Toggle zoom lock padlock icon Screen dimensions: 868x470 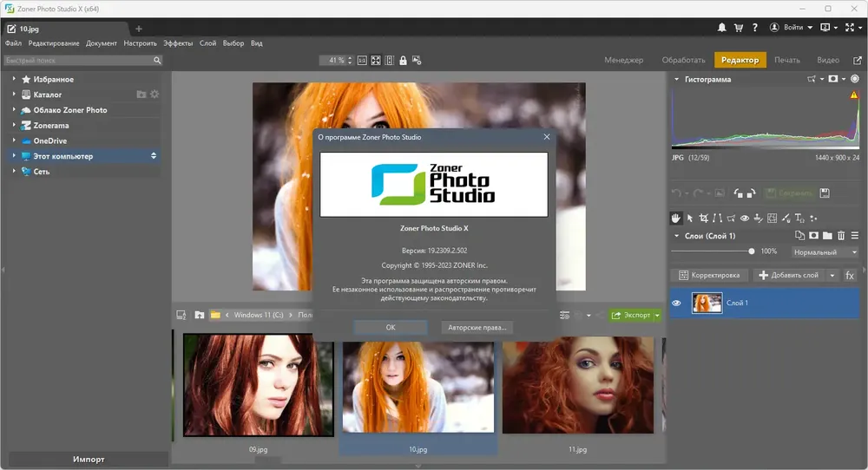pyautogui.click(x=403, y=61)
